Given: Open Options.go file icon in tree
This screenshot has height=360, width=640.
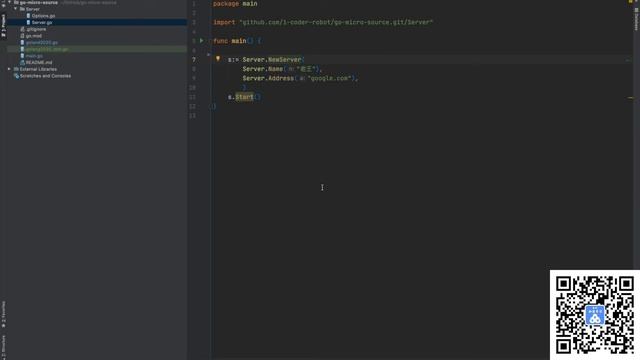Looking at the screenshot, I should (28, 16).
